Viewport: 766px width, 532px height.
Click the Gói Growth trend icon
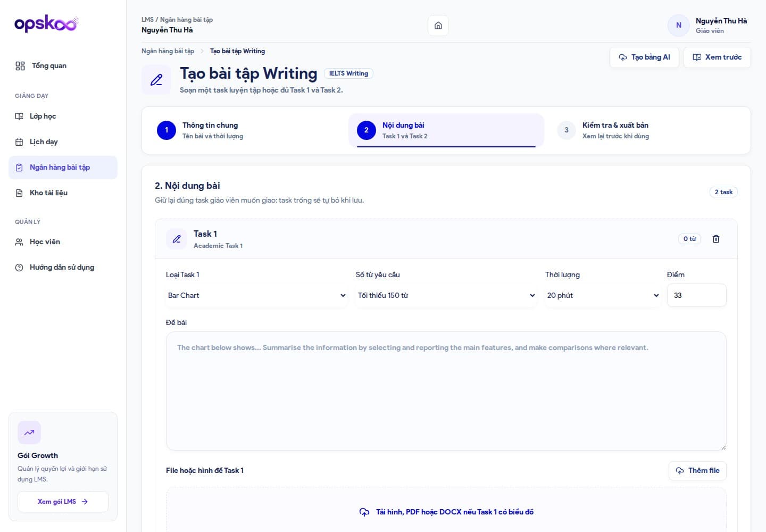[x=29, y=433]
